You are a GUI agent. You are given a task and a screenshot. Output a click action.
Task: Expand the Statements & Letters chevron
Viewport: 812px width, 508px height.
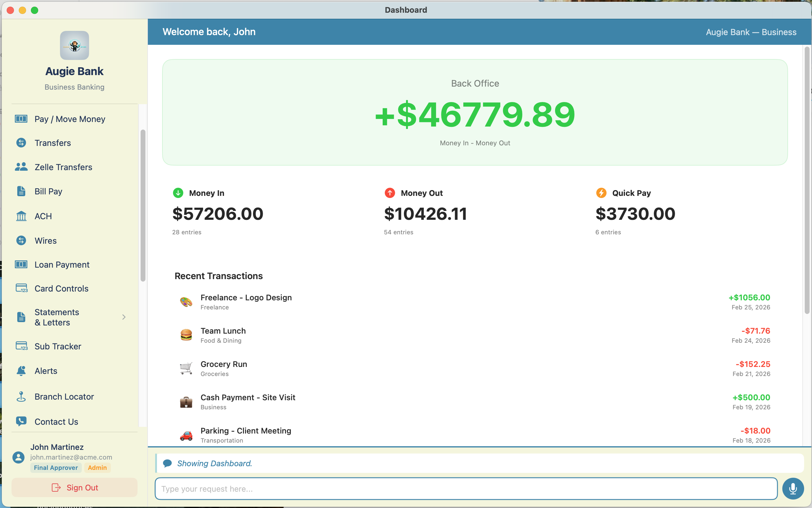[x=124, y=317]
